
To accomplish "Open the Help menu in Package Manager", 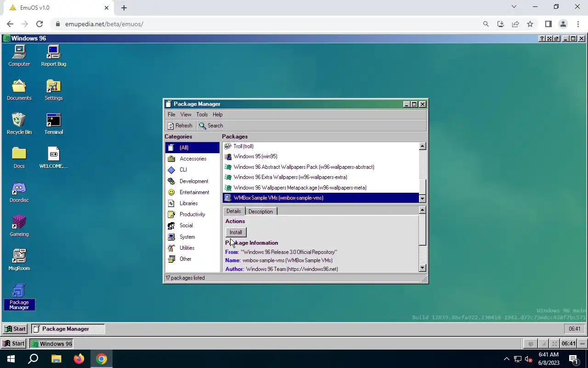I will (x=218, y=115).
